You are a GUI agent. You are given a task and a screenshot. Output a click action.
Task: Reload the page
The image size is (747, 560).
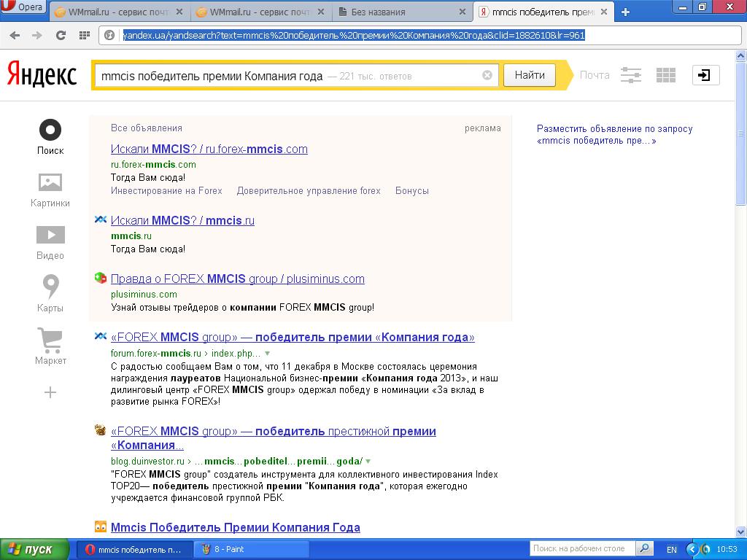tap(61, 35)
